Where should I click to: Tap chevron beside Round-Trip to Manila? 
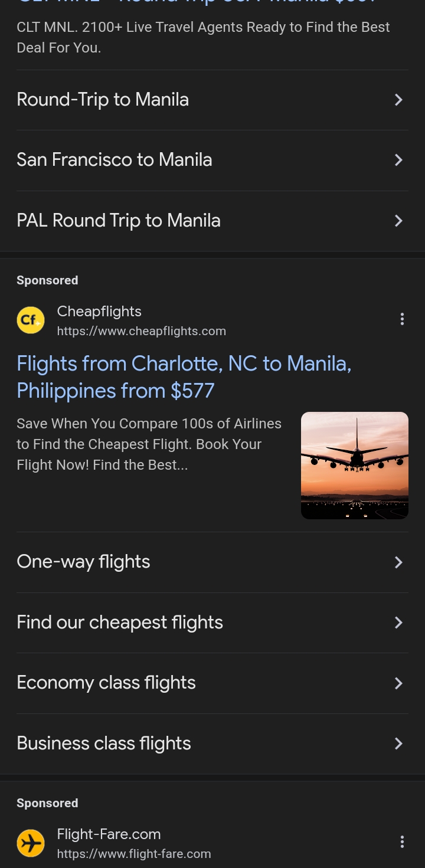pos(398,100)
